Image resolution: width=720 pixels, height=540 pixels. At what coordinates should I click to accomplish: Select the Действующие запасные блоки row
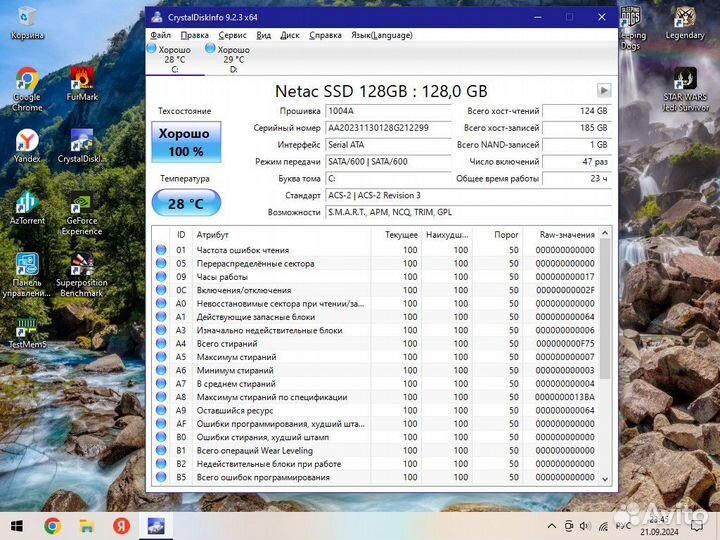pyautogui.click(x=376, y=317)
